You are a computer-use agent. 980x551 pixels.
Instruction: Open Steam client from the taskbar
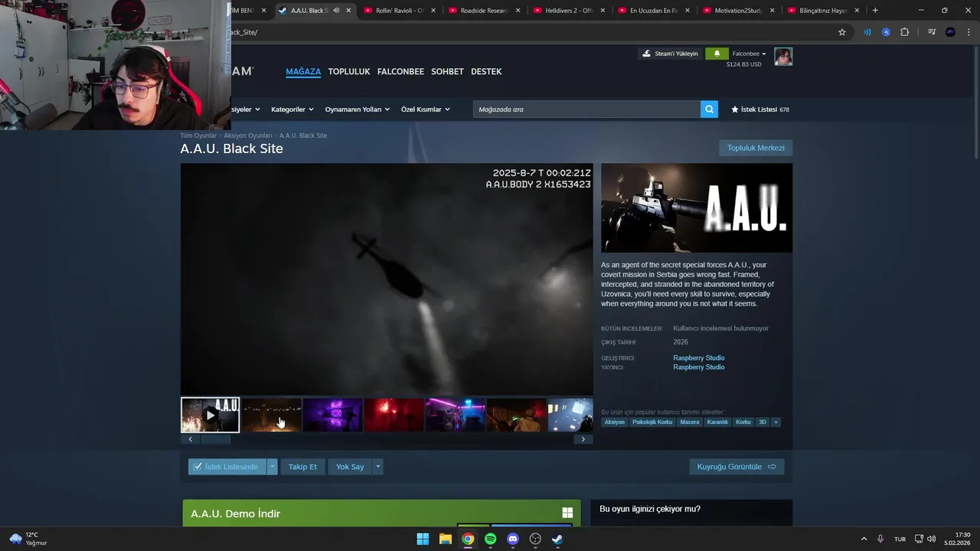pos(557,539)
